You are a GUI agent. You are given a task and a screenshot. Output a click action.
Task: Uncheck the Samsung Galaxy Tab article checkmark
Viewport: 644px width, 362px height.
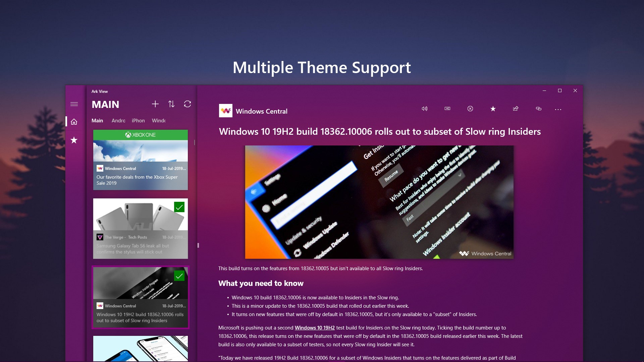[x=179, y=207]
